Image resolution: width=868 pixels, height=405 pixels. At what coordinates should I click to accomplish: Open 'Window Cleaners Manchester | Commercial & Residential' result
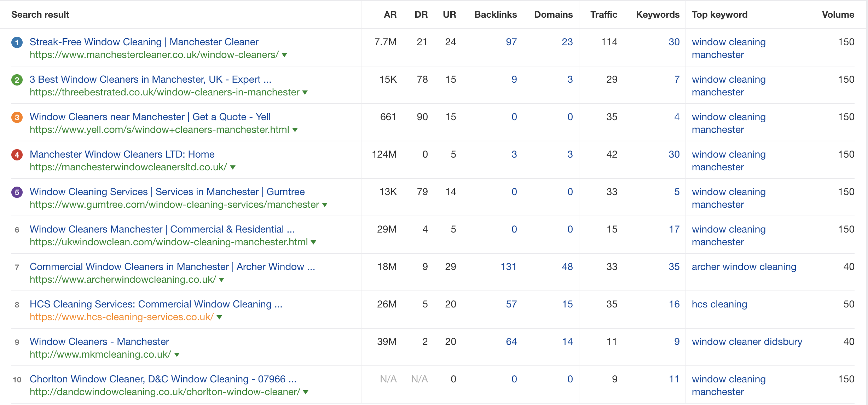click(x=162, y=229)
